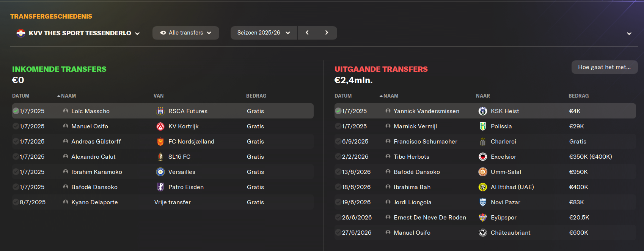Viewport: 644px width, 251px height.
Task: Expand the chevron at the far right of header
Action: coord(629,33)
